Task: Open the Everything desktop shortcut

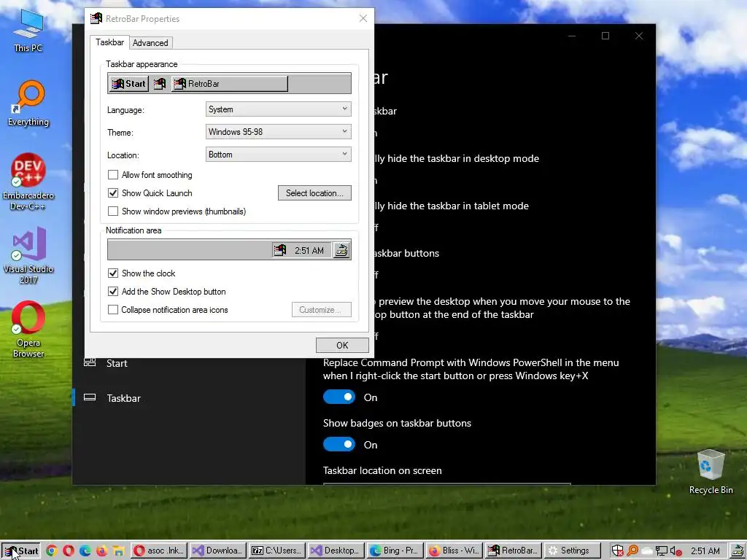Action: tap(28, 103)
